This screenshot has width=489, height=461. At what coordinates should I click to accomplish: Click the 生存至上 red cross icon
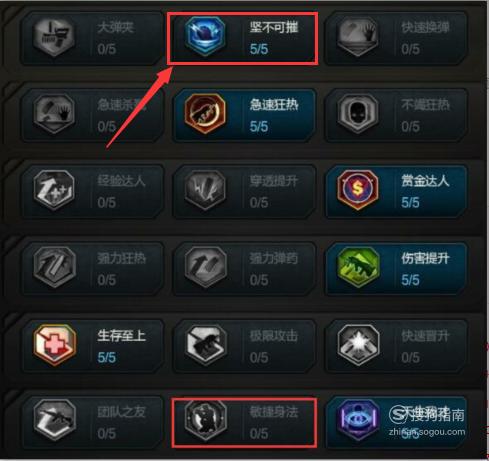click(54, 345)
